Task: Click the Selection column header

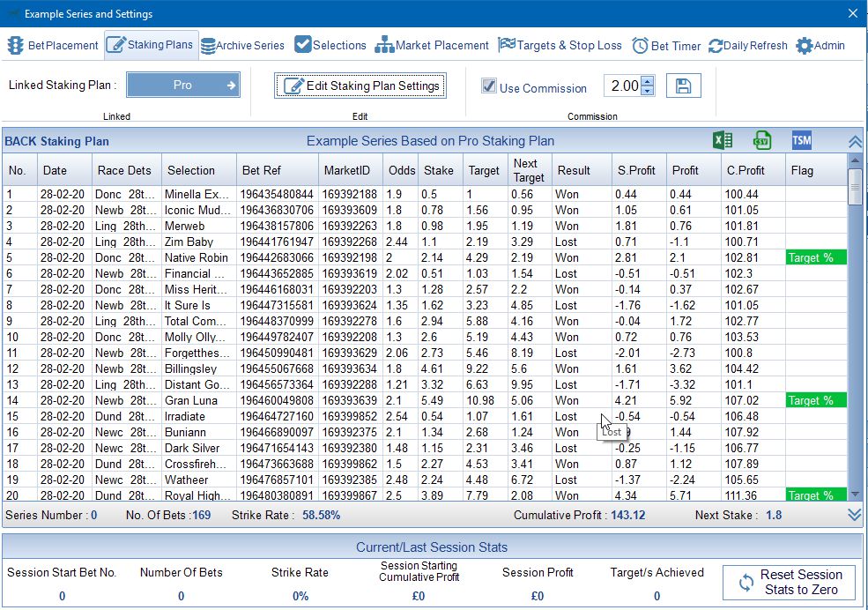Action: (x=199, y=170)
